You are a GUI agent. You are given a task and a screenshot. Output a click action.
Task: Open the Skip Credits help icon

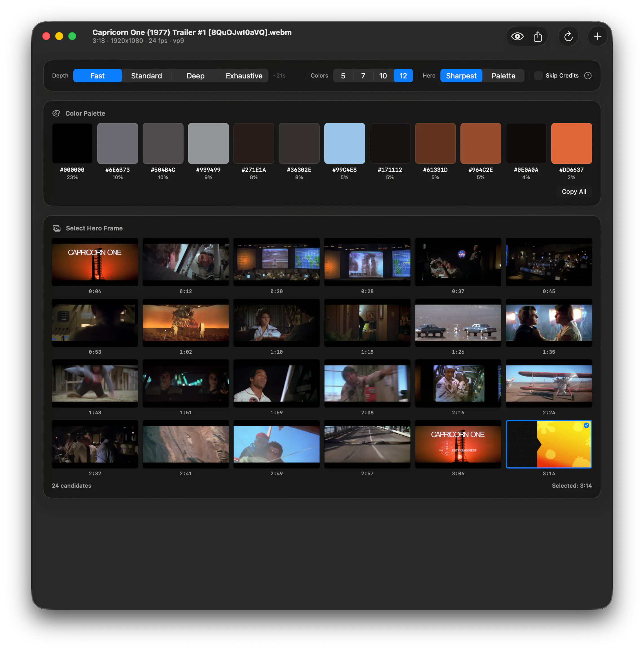pos(588,76)
